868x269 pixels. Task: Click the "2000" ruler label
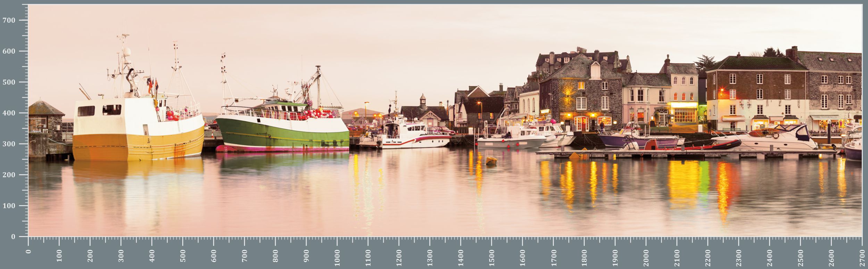(x=646, y=258)
